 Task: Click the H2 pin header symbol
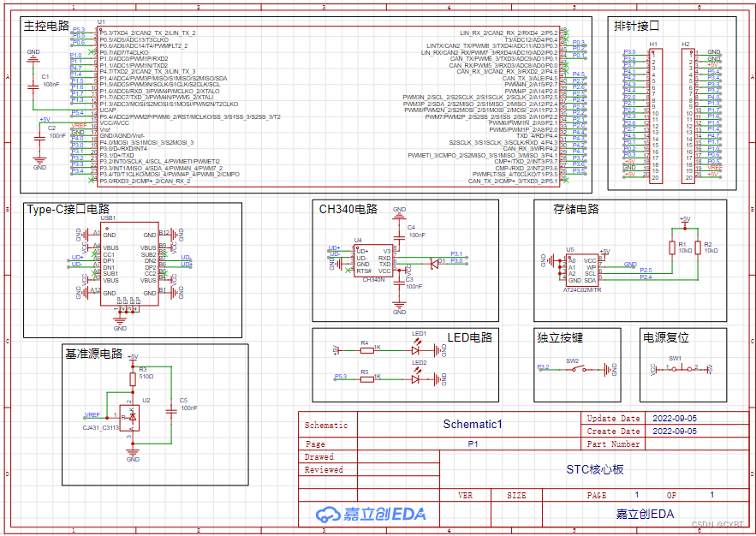click(688, 116)
